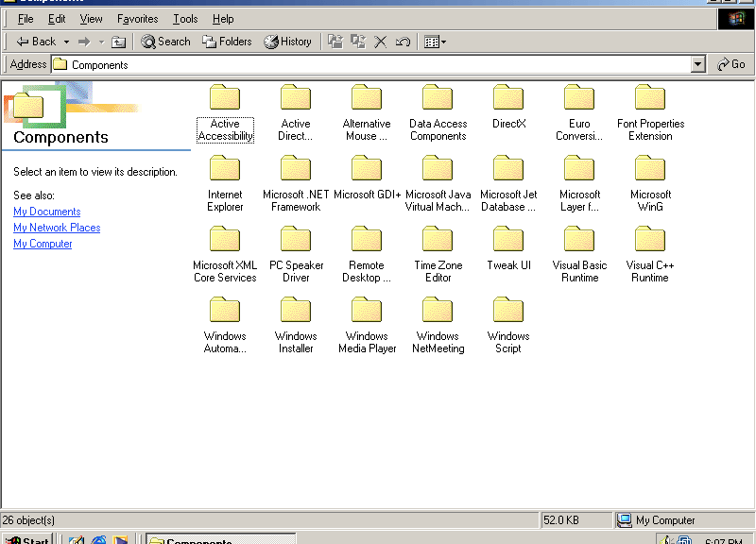The height and width of the screenshot is (544, 756).
Task: Expand the Address bar dropdown
Action: 697,64
